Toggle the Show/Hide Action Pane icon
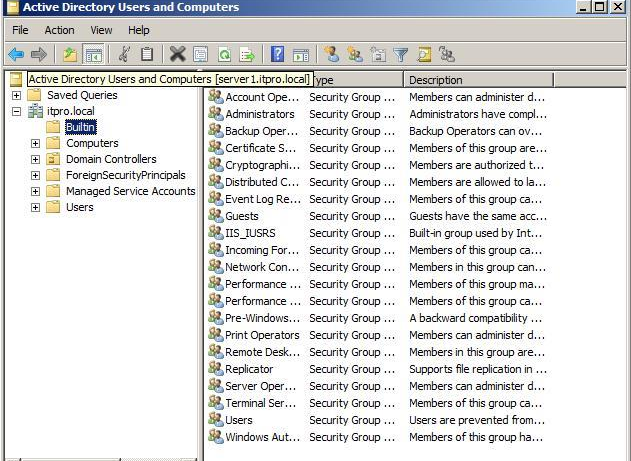 click(301, 55)
